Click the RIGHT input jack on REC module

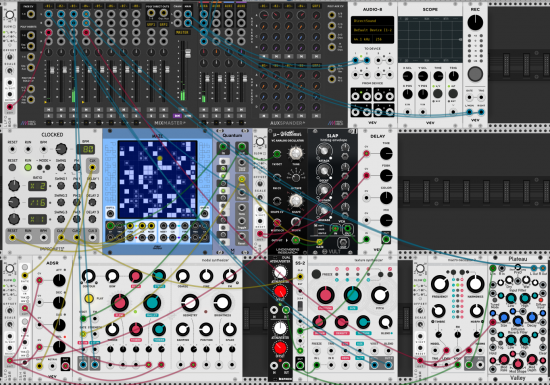(x=481, y=112)
